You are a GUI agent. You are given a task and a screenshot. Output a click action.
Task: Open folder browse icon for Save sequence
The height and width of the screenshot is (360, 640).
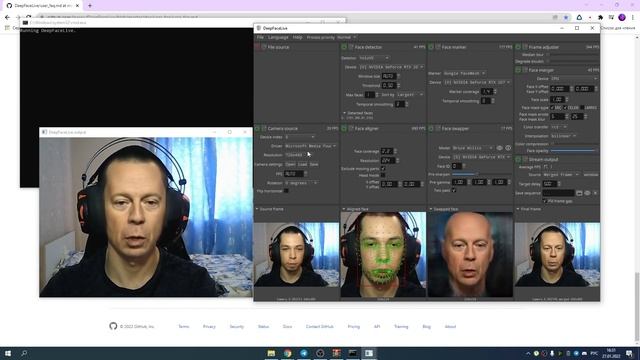[579, 193]
